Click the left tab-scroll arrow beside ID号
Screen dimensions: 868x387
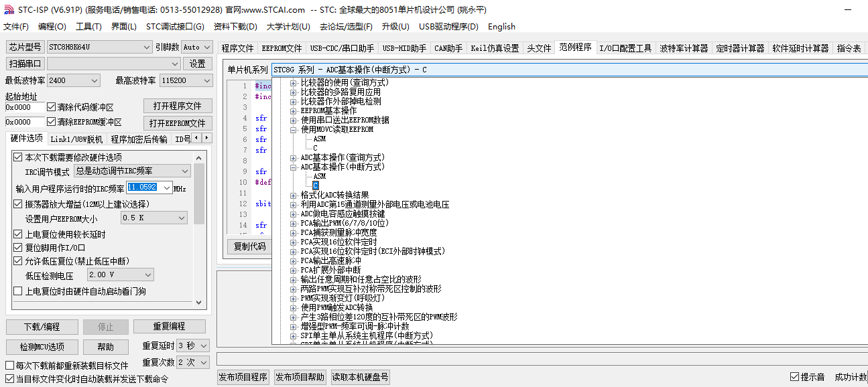coord(197,138)
